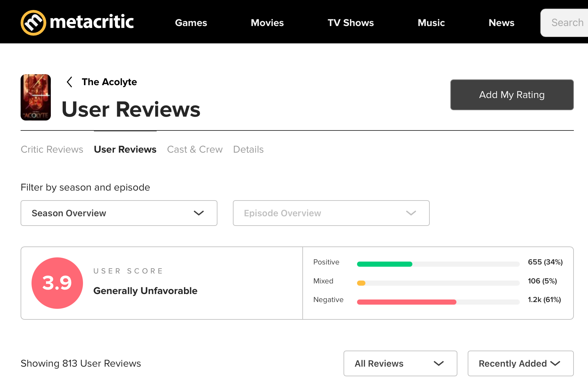Image resolution: width=588 pixels, height=384 pixels.
Task: Click the Showing 813 User Reviews text
Action: (x=81, y=363)
